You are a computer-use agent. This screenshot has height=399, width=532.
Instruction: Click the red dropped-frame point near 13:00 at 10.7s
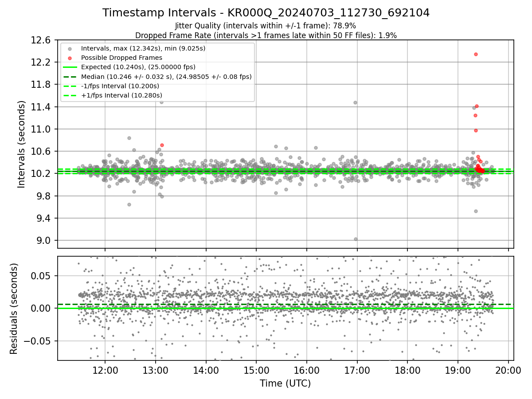pyautogui.click(x=162, y=145)
